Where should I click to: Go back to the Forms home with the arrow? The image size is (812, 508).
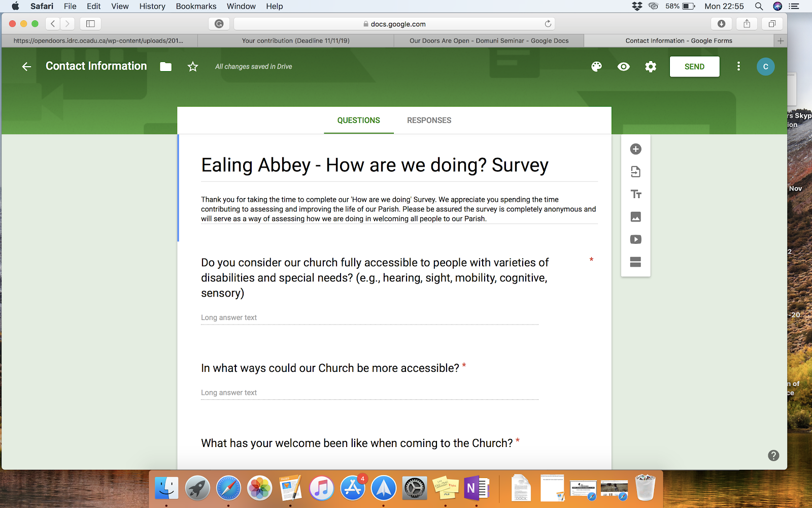click(26, 67)
